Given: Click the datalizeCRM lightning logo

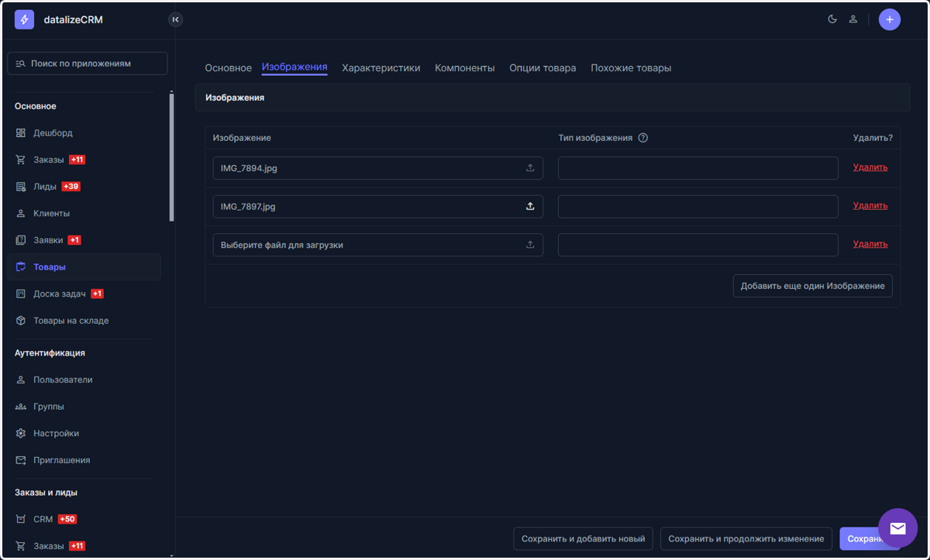Looking at the screenshot, I should 24,19.
